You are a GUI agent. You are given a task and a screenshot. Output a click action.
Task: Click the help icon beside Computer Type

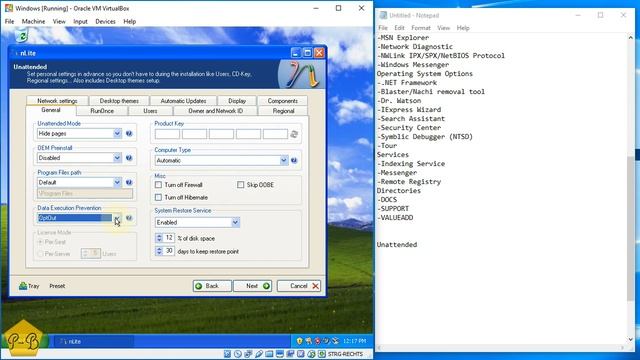294,161
